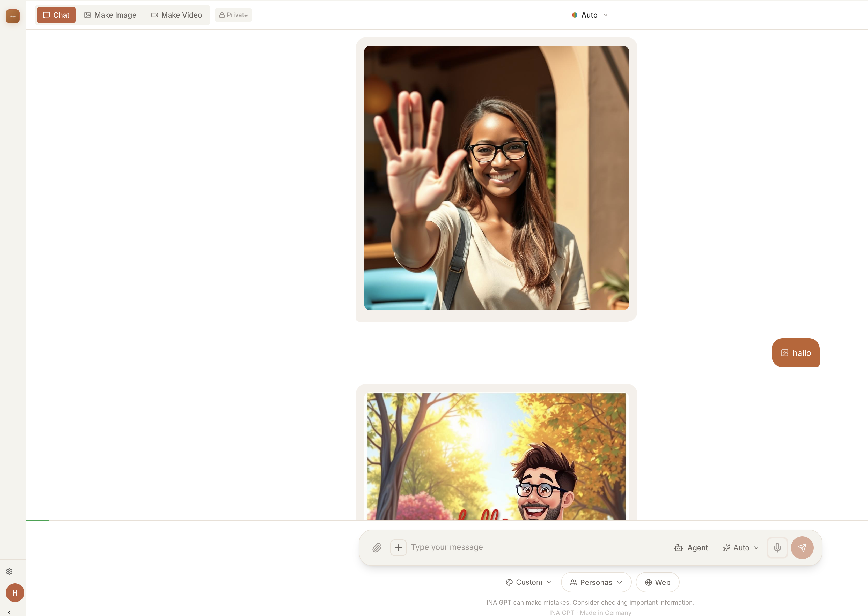Start voice input with the microphone icon
This screenshot has height=616, width=868.
[x=777, y=547]
